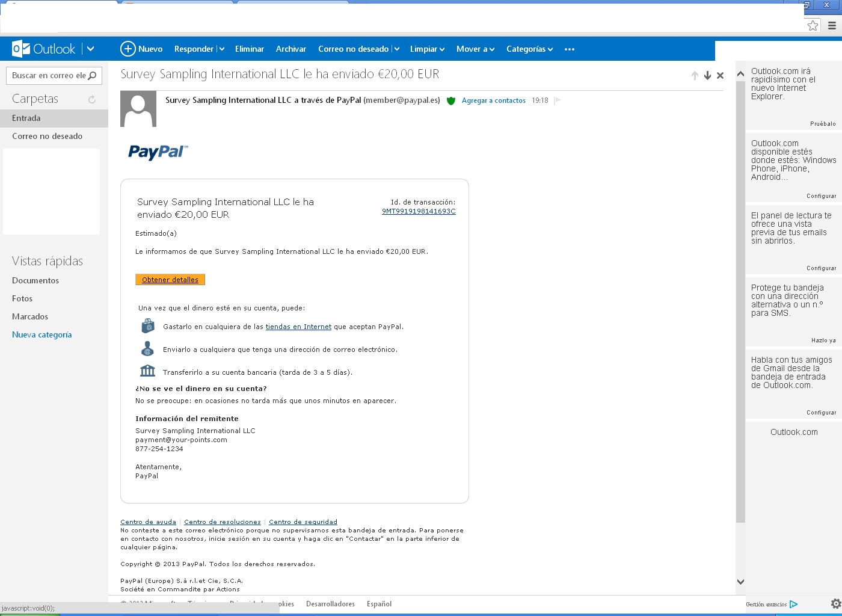Click the sender email member@paypal.es text
The image size is (842, 616).
402,100
